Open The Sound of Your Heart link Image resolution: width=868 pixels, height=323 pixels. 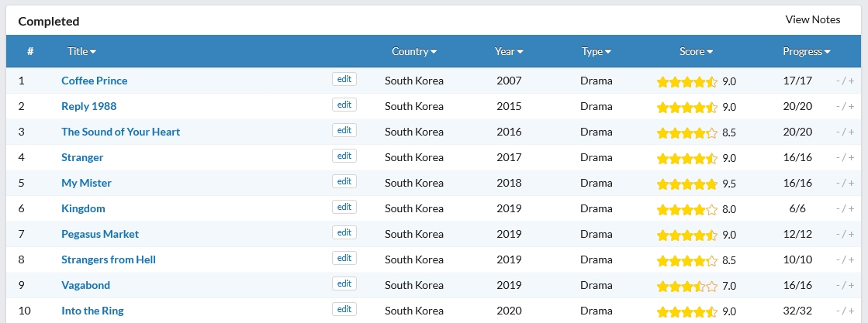point(121,132)
